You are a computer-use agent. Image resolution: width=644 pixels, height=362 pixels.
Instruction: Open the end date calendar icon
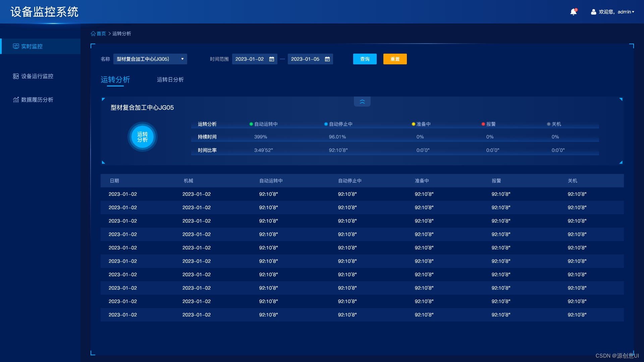pos(327,59)
